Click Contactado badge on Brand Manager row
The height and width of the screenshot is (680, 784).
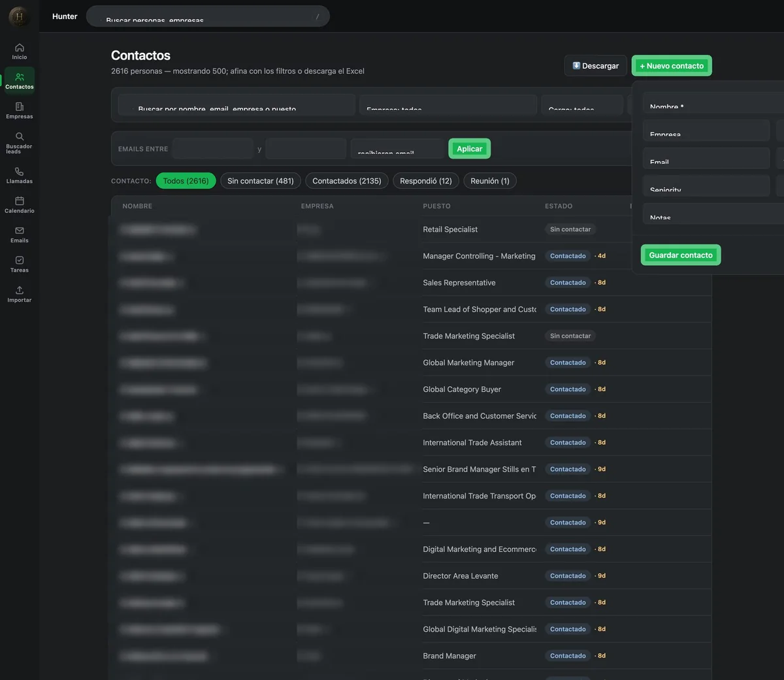click(568, 656)
